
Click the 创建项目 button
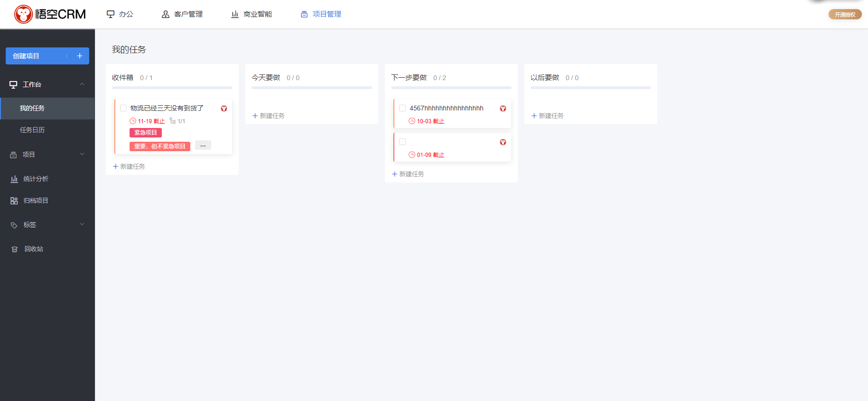click(x=47, y=56)
